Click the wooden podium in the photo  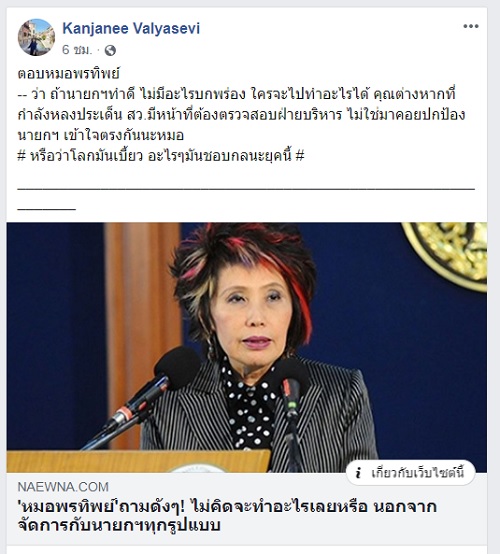[x=139, y=461]
